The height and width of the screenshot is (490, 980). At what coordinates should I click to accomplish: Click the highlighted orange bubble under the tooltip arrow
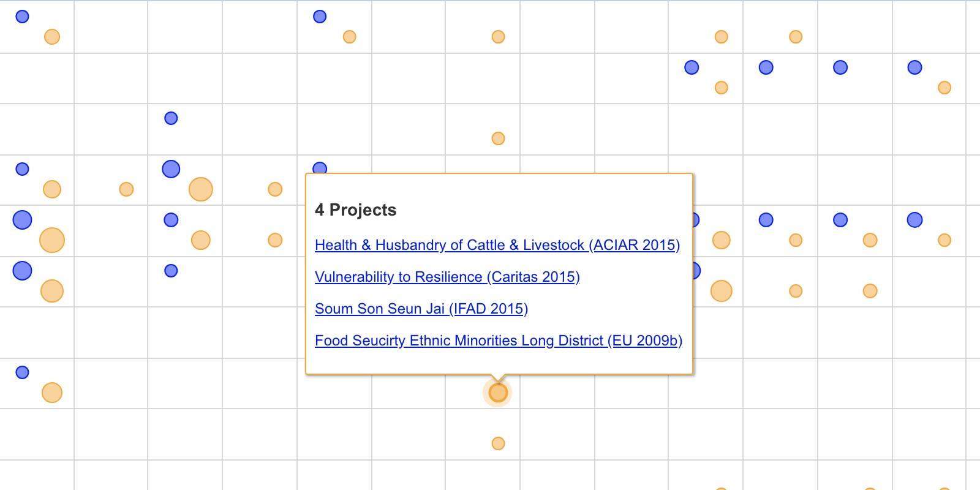(x=499, y=393)
